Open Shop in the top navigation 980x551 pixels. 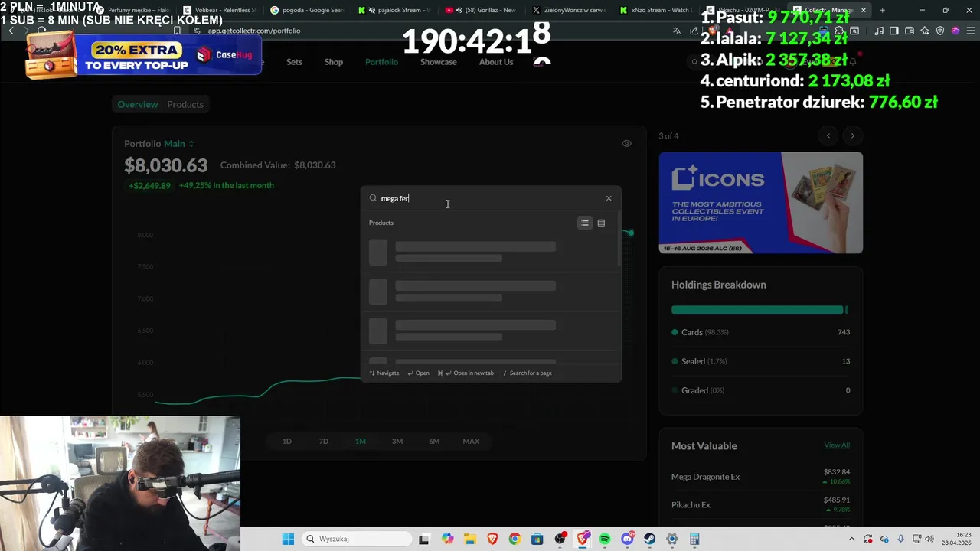334,62
